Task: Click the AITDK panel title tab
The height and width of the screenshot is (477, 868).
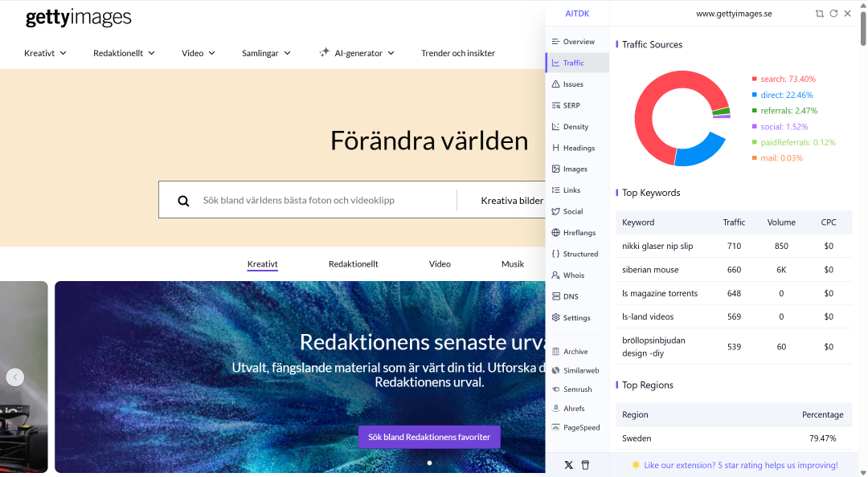Action: coord(577,14)
